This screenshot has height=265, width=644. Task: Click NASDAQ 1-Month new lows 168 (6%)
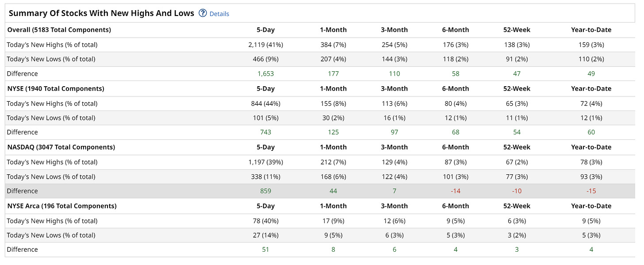[x=333, y=177]
